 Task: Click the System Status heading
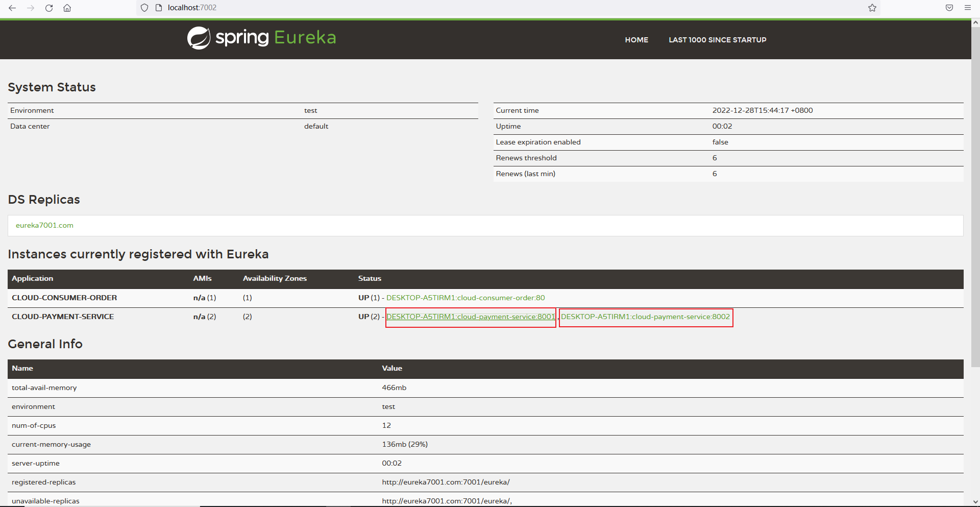click(52, 87)
